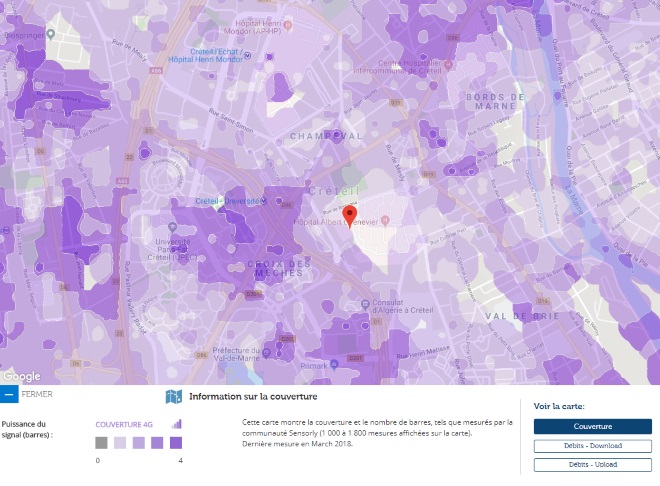This screenshot has height=486, width=660.
Task: Collapse panel with the blue minus button
Action: click(x=9, y=394)
